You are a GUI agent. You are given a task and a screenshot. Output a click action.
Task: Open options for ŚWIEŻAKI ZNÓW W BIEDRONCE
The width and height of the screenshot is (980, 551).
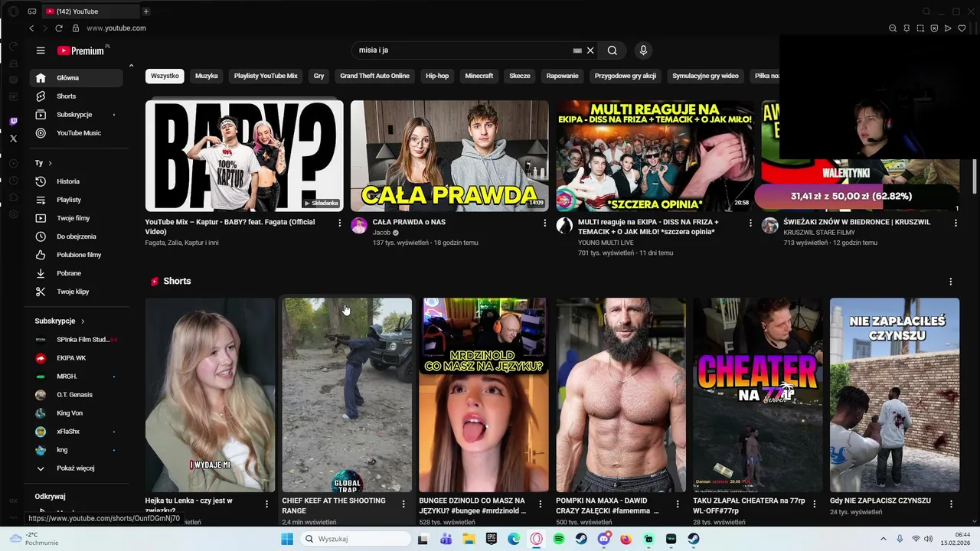click(955, 223)
